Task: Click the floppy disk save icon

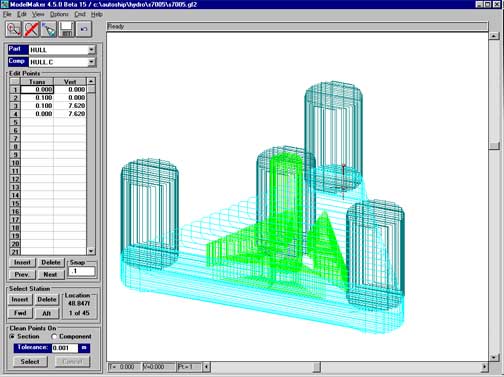Action: (x=67, y=29)
